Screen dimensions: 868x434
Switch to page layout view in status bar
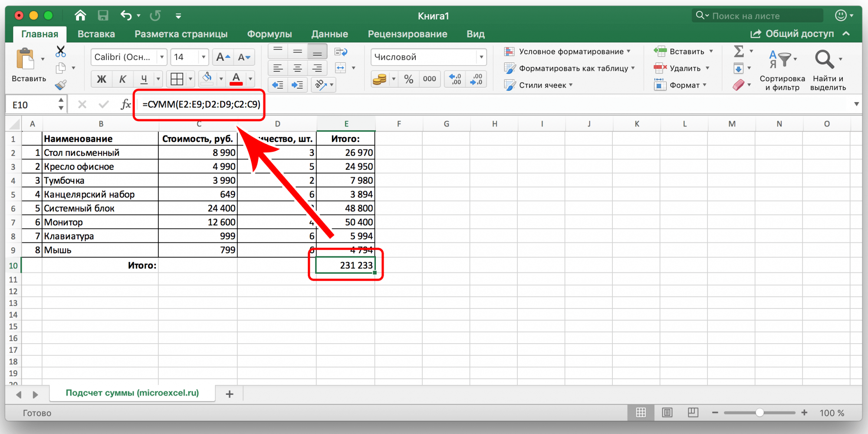click(667, 413)
